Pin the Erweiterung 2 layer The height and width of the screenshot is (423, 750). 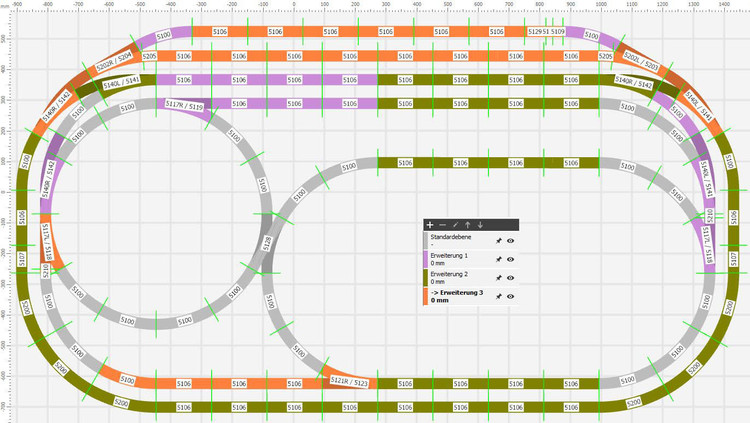pyautogui.click(x=498, y=278)
